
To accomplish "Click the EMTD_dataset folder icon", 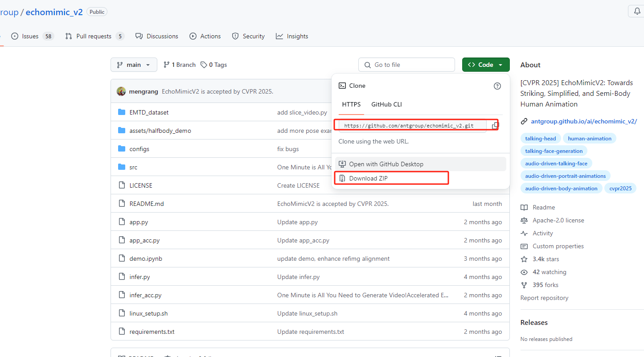I will (x=122, y=112).
